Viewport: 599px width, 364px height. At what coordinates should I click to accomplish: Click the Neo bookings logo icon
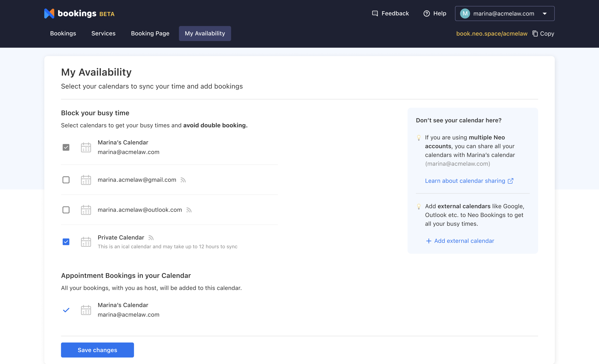49,13
